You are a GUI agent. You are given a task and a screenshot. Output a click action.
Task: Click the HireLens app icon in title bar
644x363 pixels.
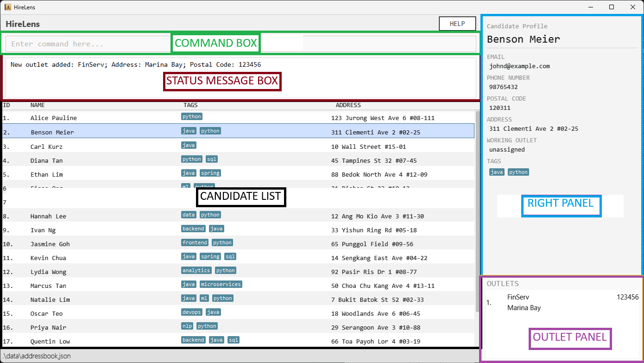[7, 7]
